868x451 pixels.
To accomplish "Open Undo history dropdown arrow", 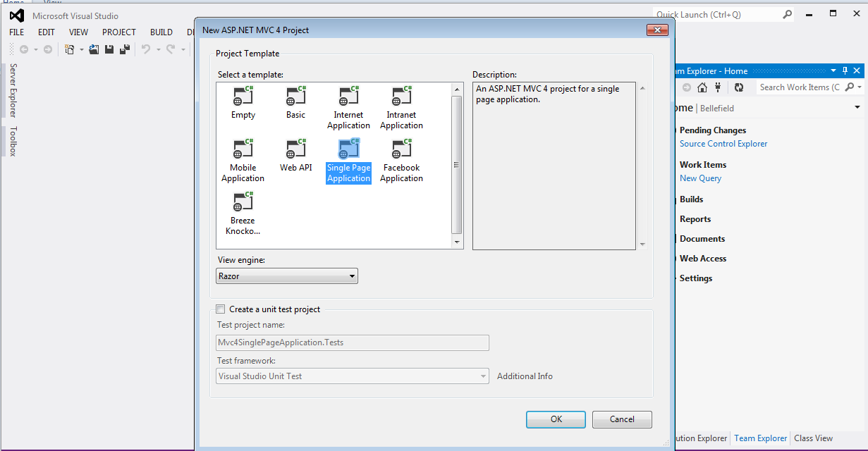I will [158, 49].
